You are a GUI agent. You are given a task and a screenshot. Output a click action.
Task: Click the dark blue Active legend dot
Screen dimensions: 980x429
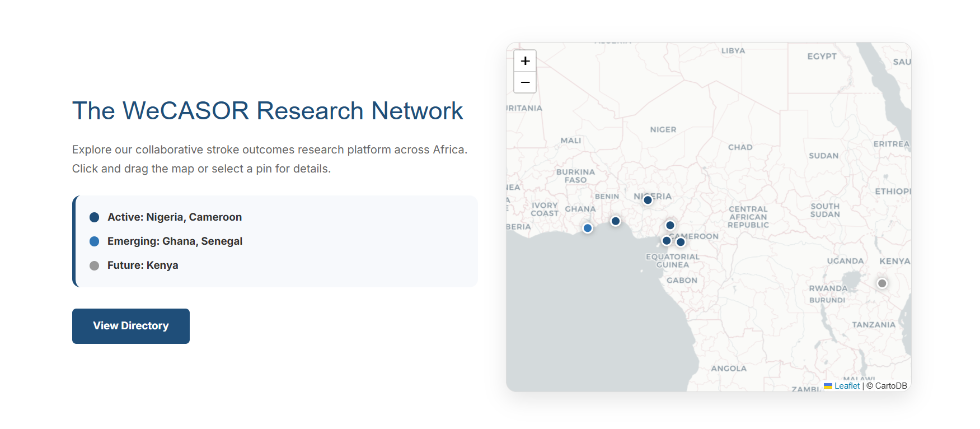pyautogui.click(x=95, y=217)
